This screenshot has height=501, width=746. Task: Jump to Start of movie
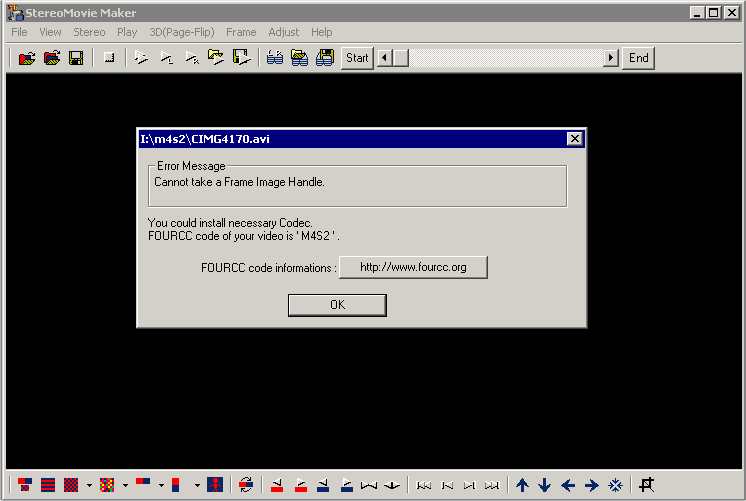coord(357,58)
